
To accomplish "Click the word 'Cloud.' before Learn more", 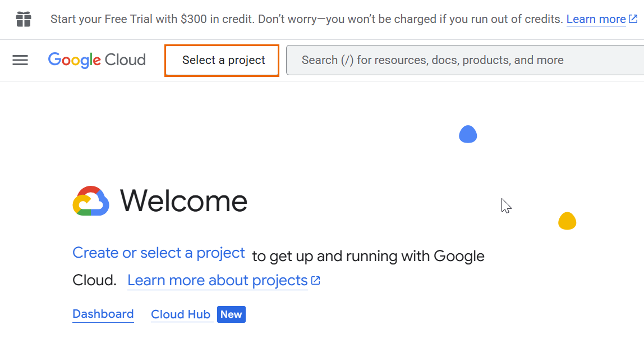I will 94,280.
